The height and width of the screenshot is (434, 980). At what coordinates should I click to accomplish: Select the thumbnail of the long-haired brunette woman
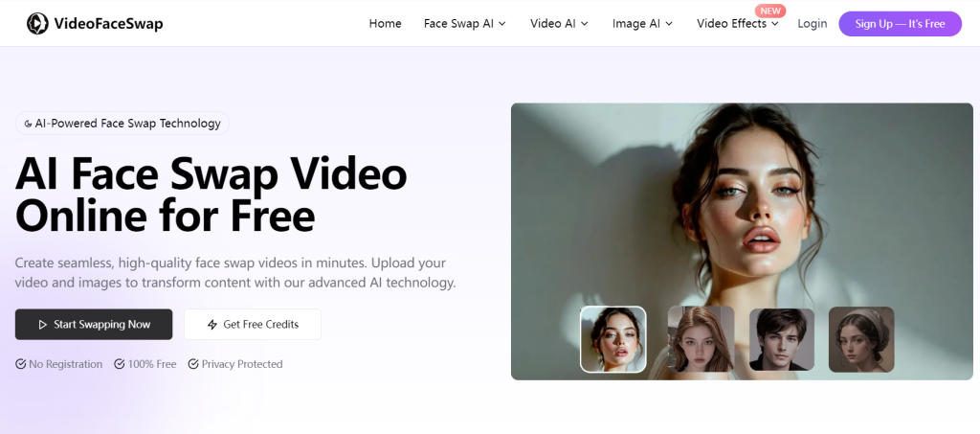(701, 339)
